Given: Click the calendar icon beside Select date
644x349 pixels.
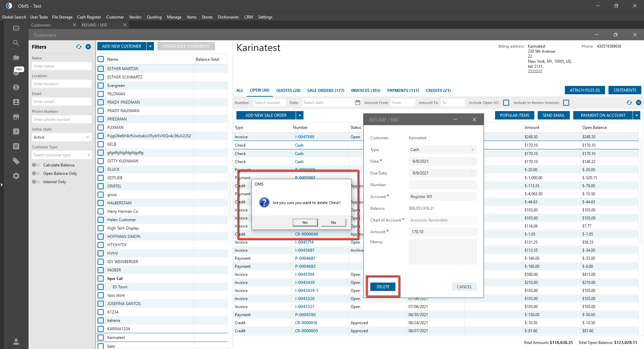Looking at the screenshot, I should [x=358, y=103].
